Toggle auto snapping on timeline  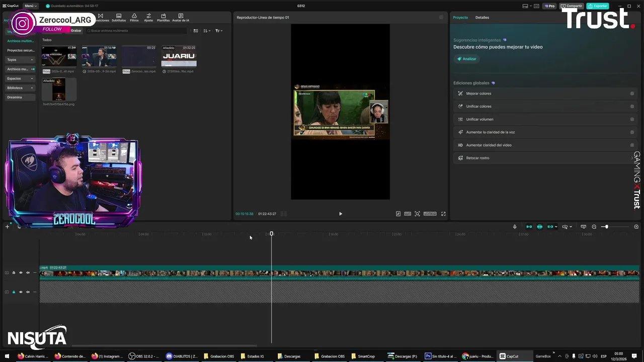(x=540, y=227)
